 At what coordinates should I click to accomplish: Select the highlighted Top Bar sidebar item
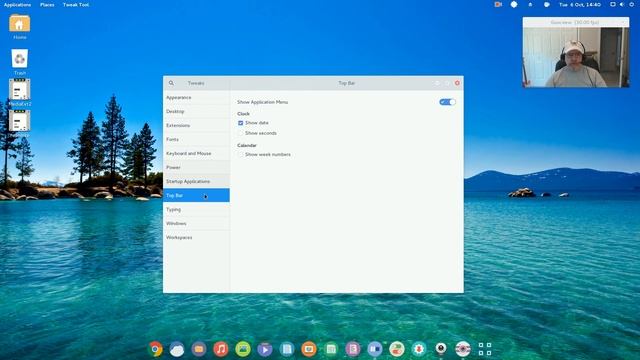[196, 196]
